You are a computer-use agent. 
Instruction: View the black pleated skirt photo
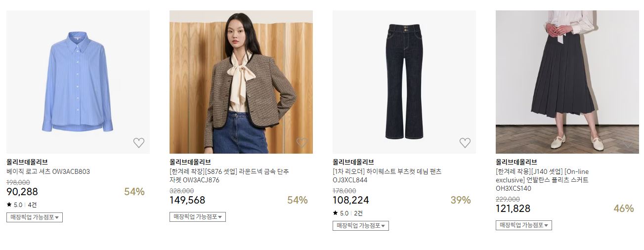[567, 82]
